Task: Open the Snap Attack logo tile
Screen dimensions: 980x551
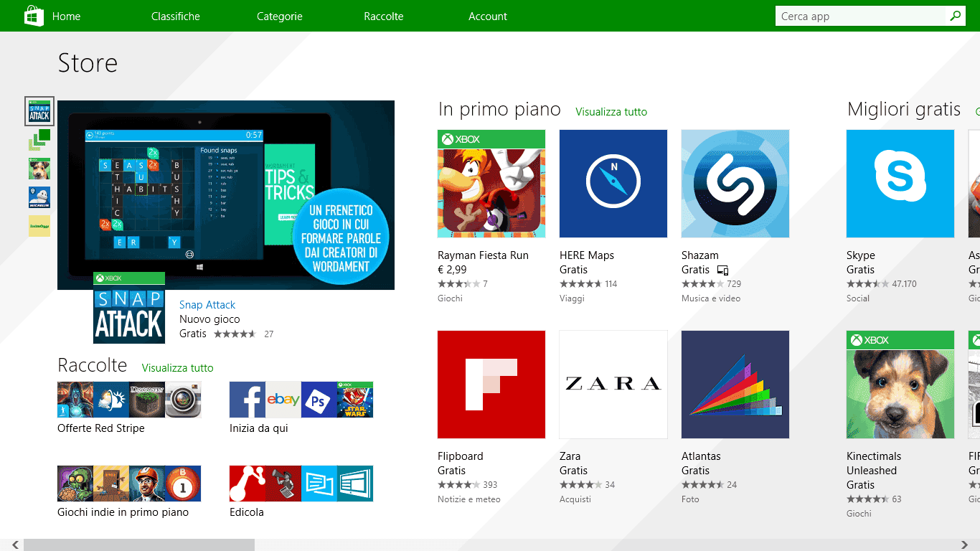Action: pos(129,308)
